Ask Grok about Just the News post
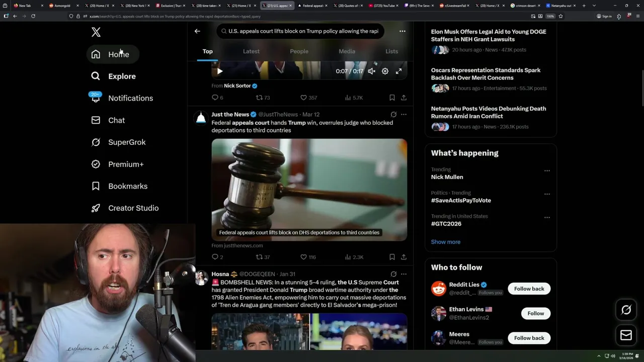Viewport: 644px width, 362px height. click(393, 115)
